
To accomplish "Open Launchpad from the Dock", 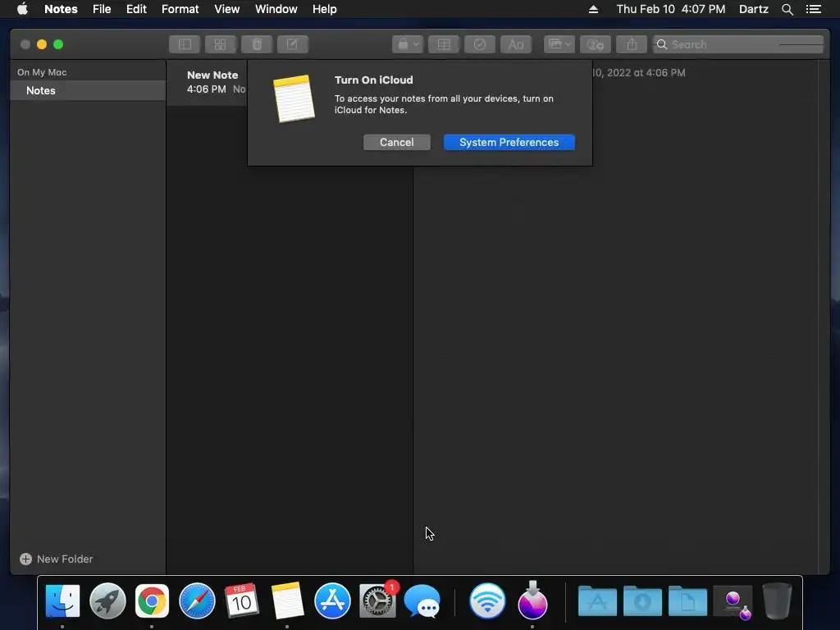I will 107,601.
